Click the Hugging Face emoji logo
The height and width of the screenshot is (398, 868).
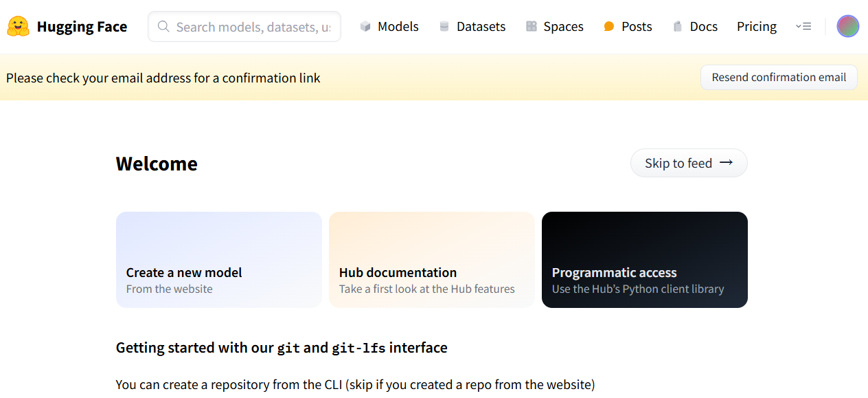coord(19,27)
